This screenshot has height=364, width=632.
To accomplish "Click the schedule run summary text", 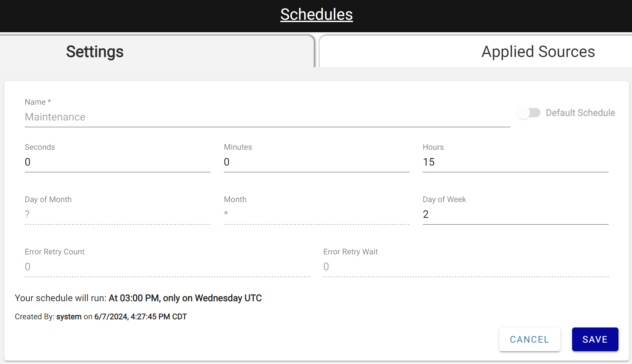I will (138, 298).
